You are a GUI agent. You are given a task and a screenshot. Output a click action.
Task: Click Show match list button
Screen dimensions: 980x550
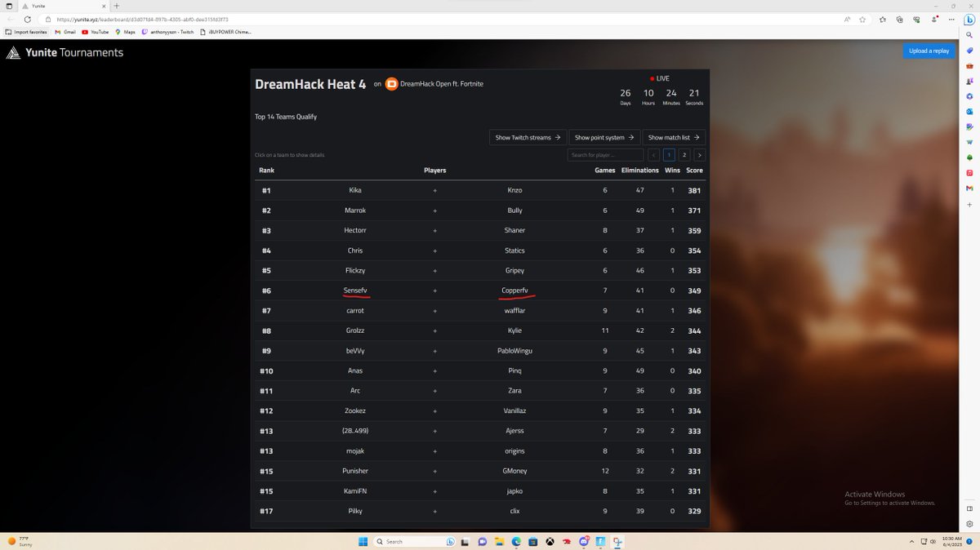pyautogui.click(x=674, y=137)
